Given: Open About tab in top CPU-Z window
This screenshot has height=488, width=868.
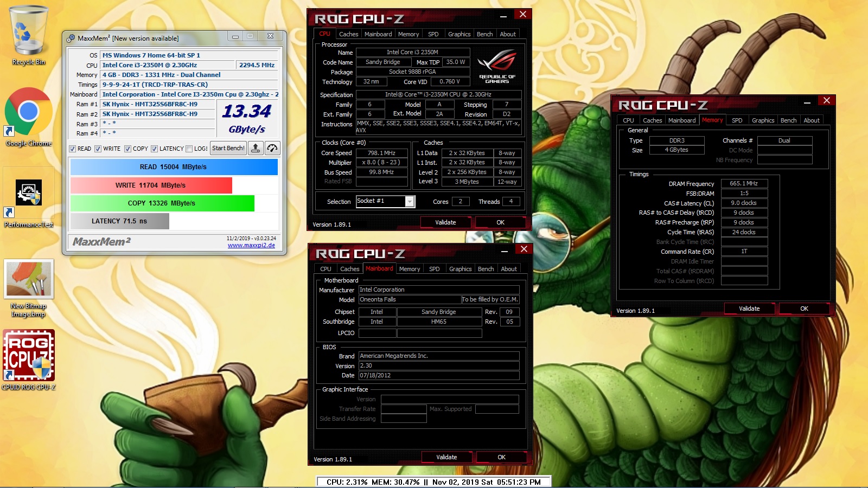Looking at the screenshot, I should [508, 34].
